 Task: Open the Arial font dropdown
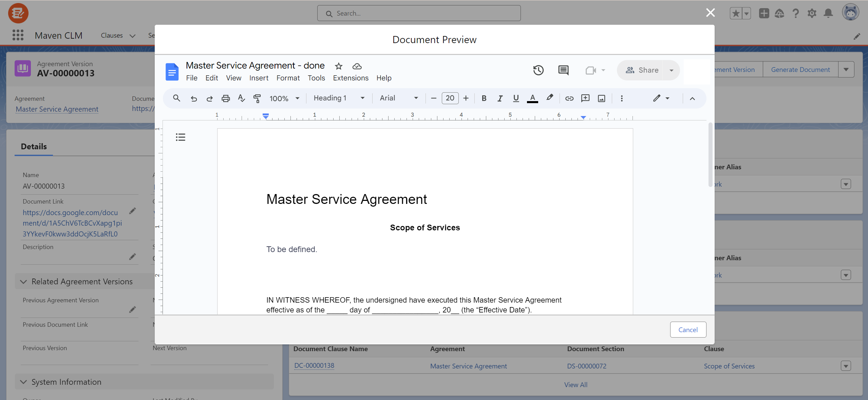tap(398, 98)
